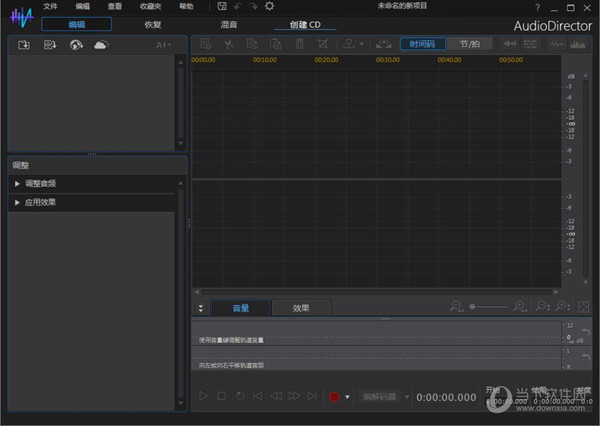The height and width of the screenshot is (426, 600).
Task: Switch to the 混音 room tab
Action: (229, 24)
